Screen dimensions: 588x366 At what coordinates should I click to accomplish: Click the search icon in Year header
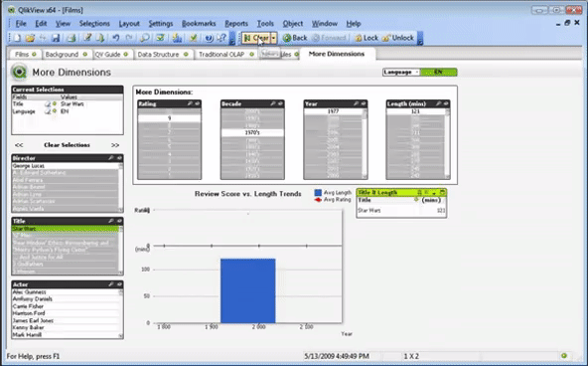pyautogui.click(x=356, y=103)
